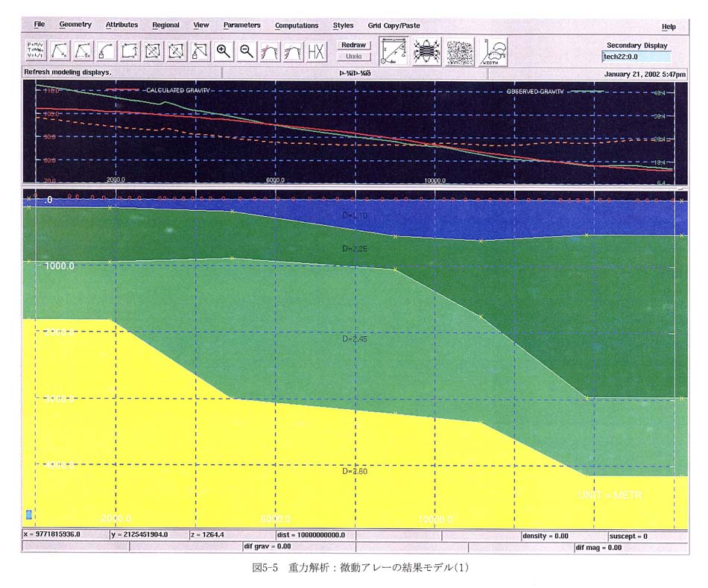
Task: Click the CALCULATED GRAVITY legend label
Action: (178, 90)
